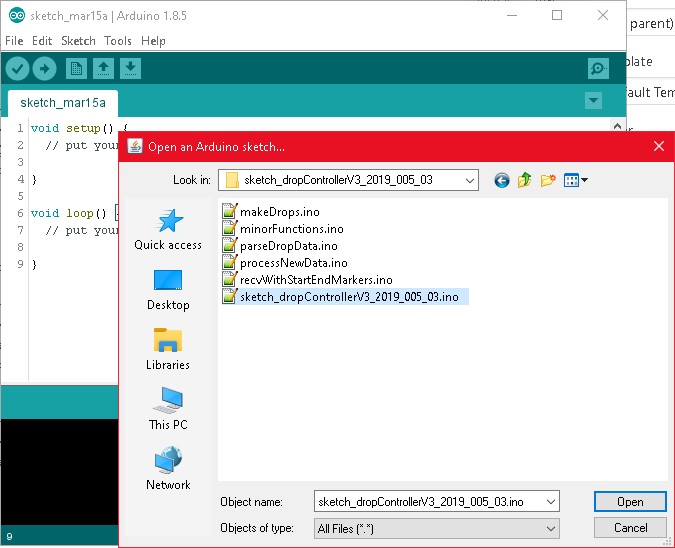The height and width of the screenshot is (548, 675).
Task: Open Quick access location
Action: pyautogui.click(x=168, y=229)
